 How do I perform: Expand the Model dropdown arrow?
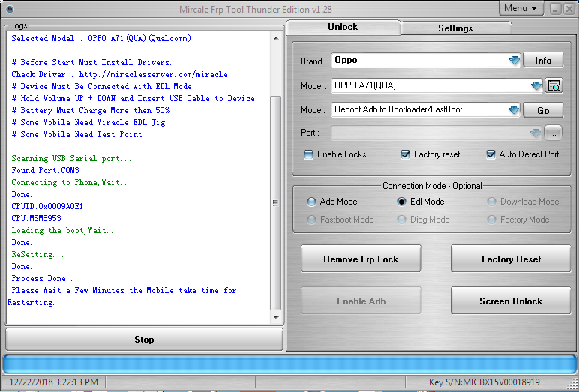coord(535,86)
